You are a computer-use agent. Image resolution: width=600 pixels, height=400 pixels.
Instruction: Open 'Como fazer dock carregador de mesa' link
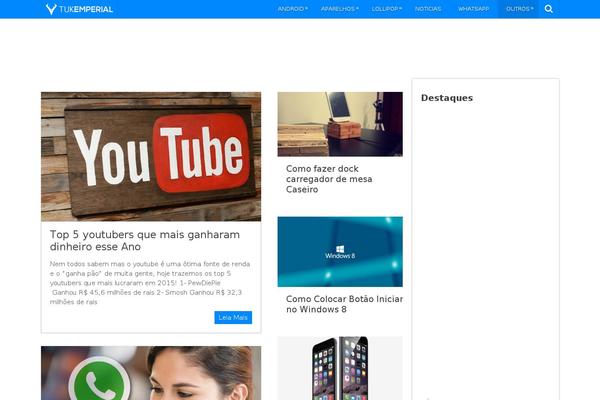[x=329, y=179]
